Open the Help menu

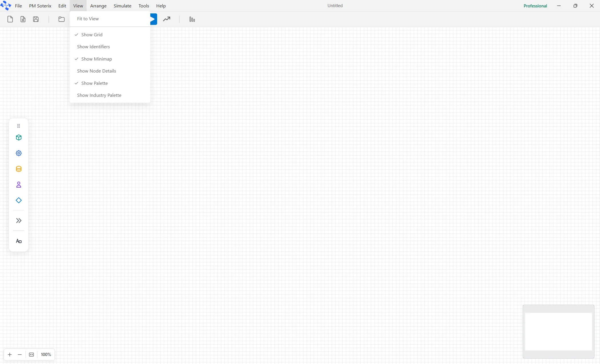[x=161, y=6]
